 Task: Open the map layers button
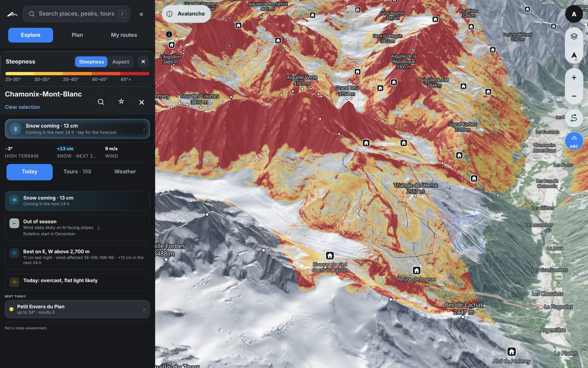coord(574,36)
